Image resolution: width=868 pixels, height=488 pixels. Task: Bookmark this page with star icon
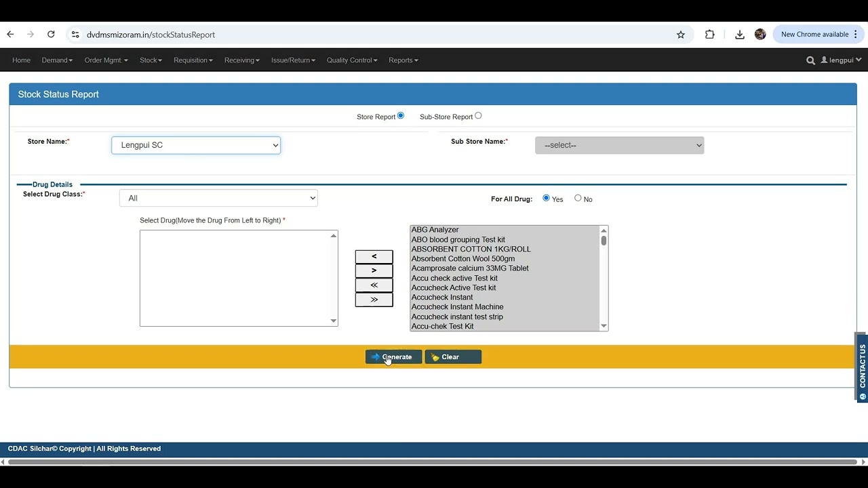681,35
